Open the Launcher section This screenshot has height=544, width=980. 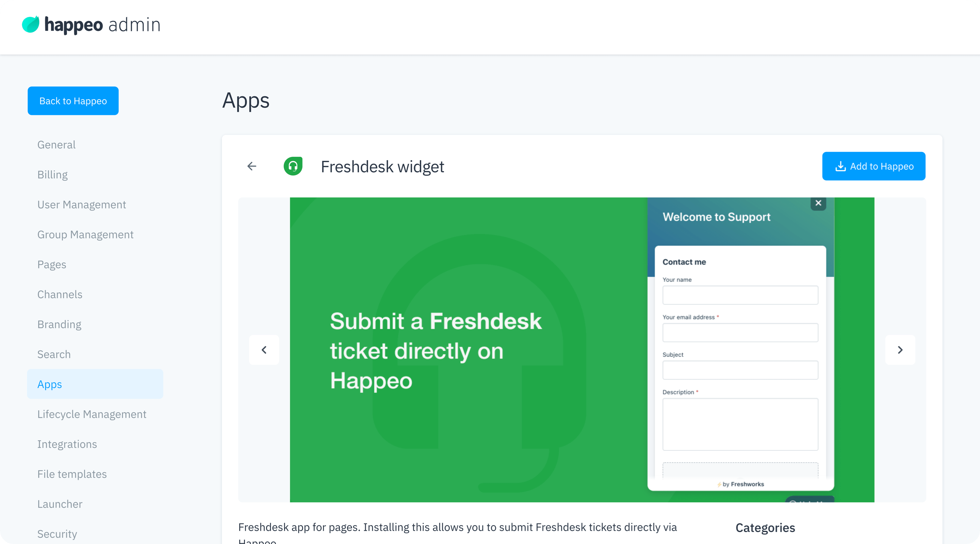pyautogui.click(x=60, y=504)
